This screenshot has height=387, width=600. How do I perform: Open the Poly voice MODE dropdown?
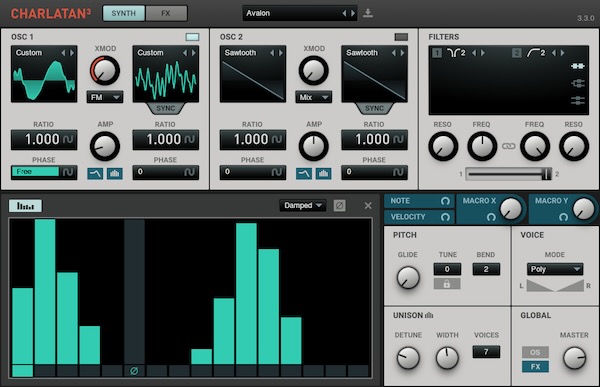pos(554,269)
